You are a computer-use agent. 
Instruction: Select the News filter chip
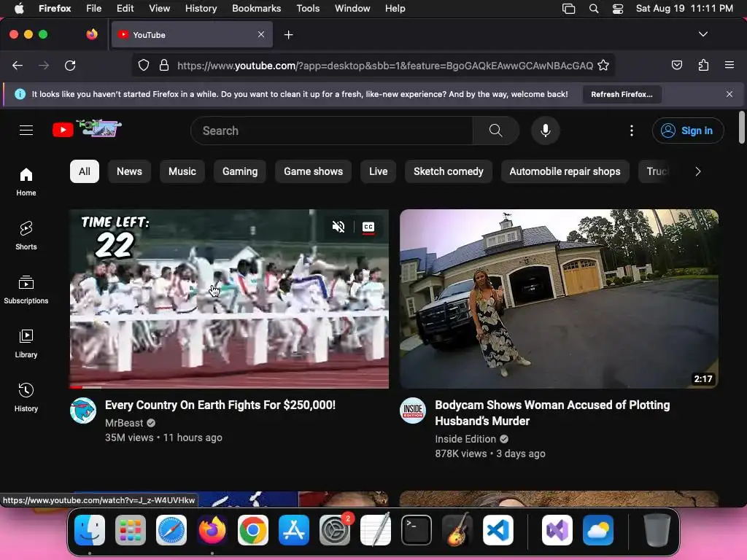click(129, 171)
